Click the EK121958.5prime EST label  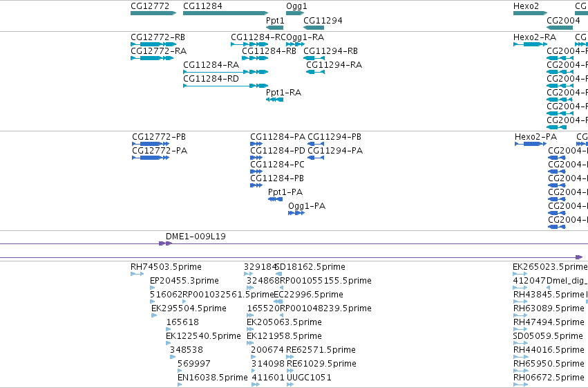(x=284, y=336)
